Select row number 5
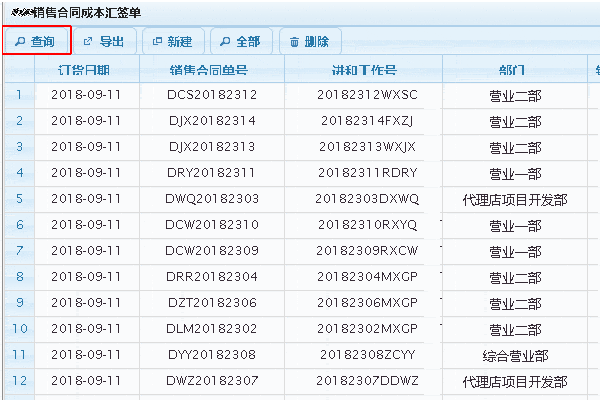 tap(20, 199)
